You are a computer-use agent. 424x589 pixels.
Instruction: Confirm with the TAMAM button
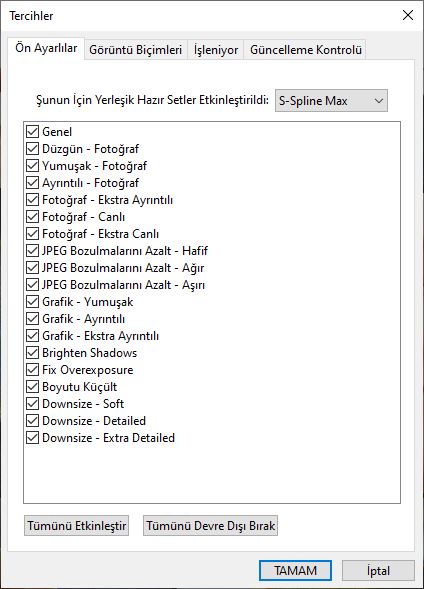295,571
